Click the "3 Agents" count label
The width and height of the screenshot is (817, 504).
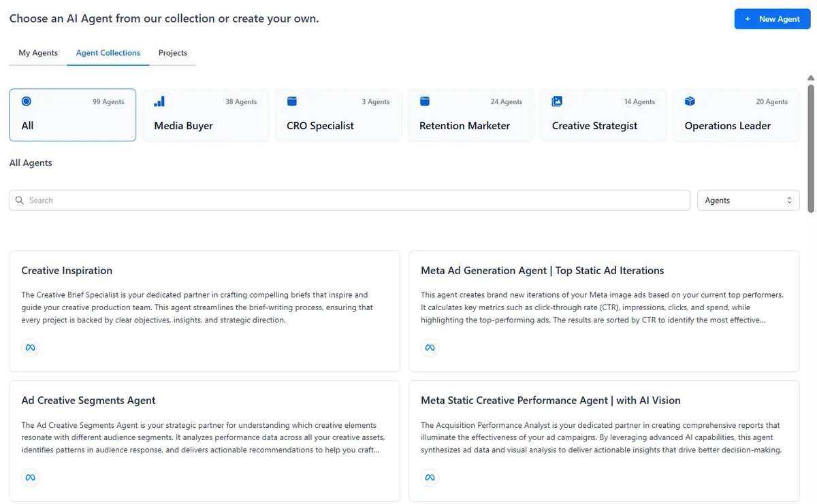coord(376,102)
